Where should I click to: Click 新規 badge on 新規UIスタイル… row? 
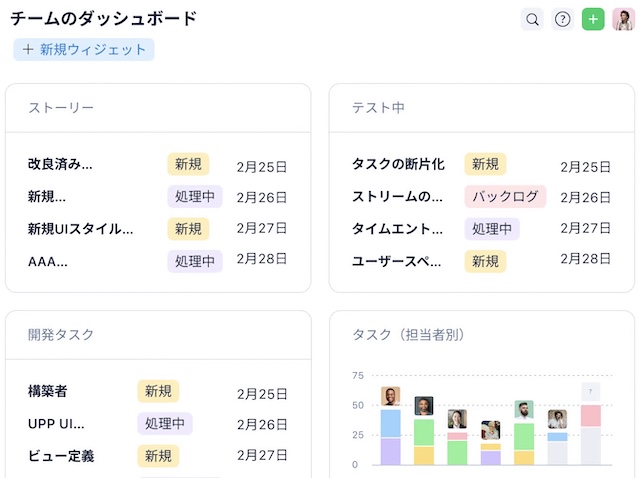[188, 229]
